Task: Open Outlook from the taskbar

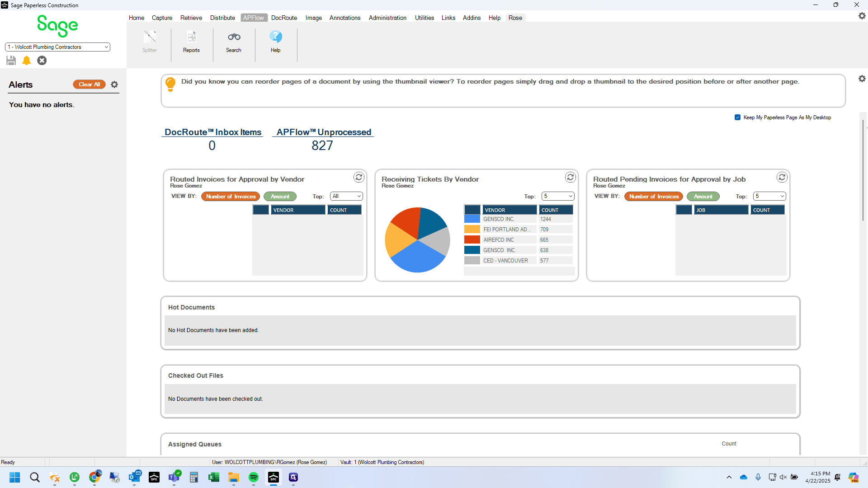Action: coord(134,477)
